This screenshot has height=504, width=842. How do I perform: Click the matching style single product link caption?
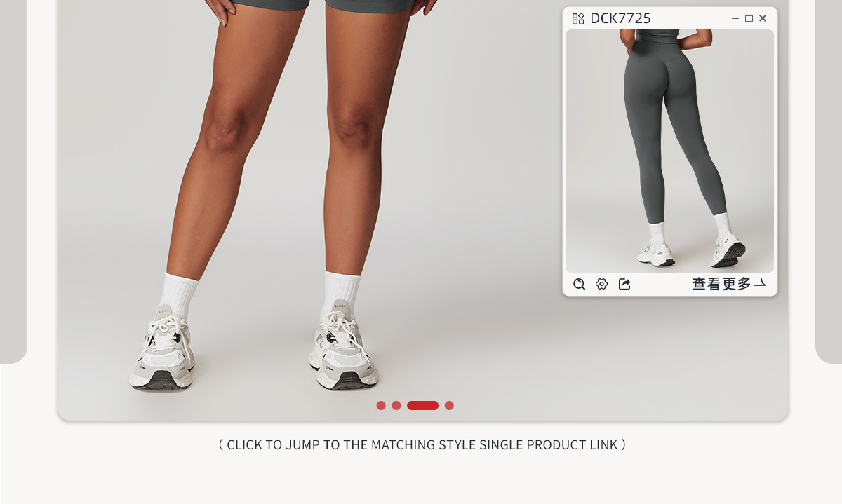coord(422,444)
